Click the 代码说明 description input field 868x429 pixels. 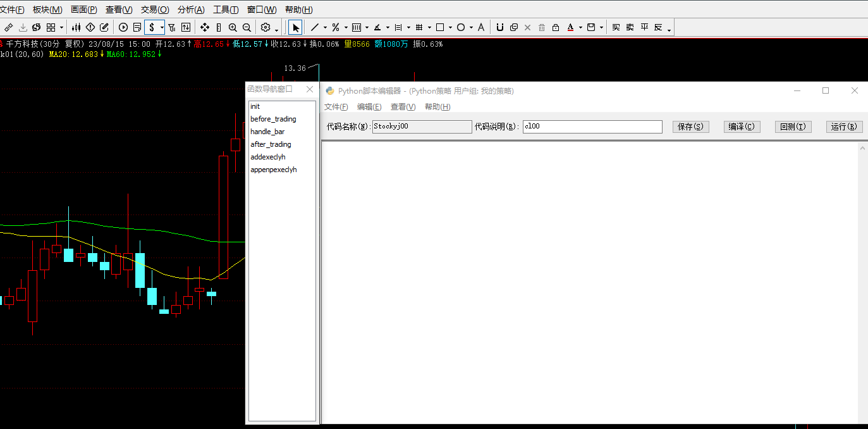(592, 127)
